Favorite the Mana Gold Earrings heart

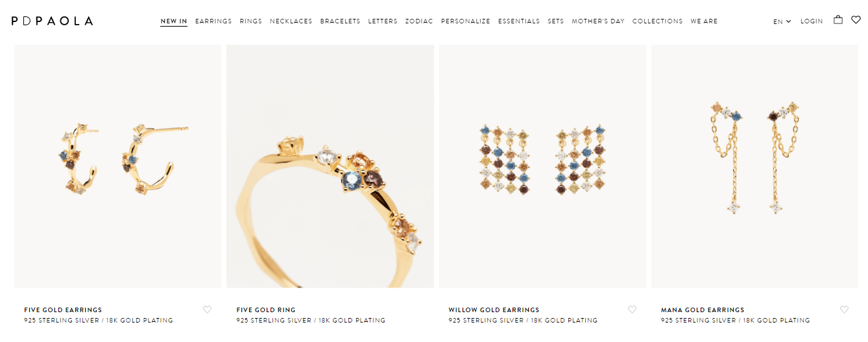[844, 310]
